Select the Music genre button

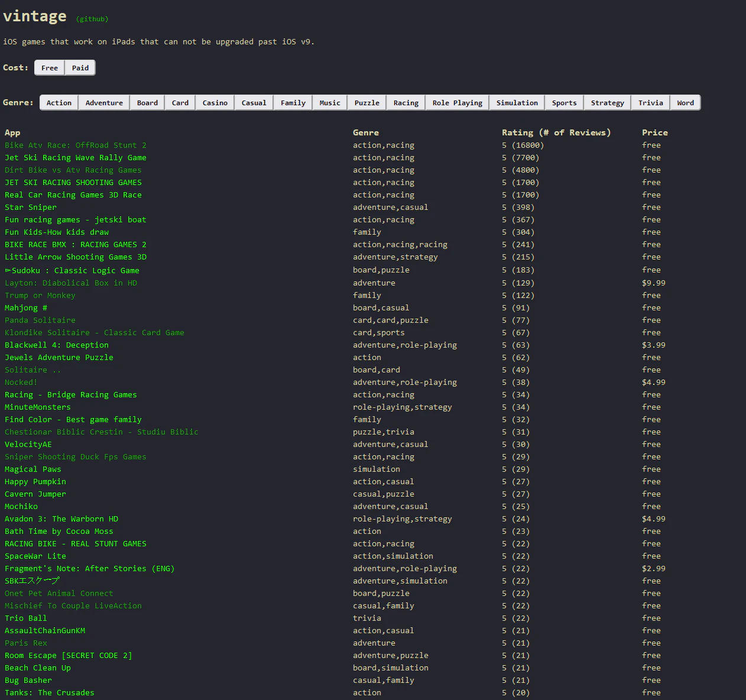pos(330,103)
